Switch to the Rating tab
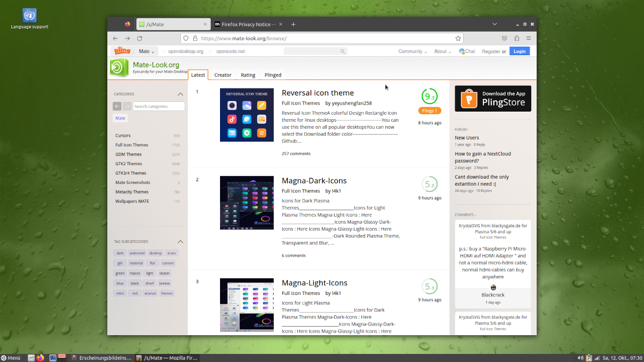 [248, 75]
